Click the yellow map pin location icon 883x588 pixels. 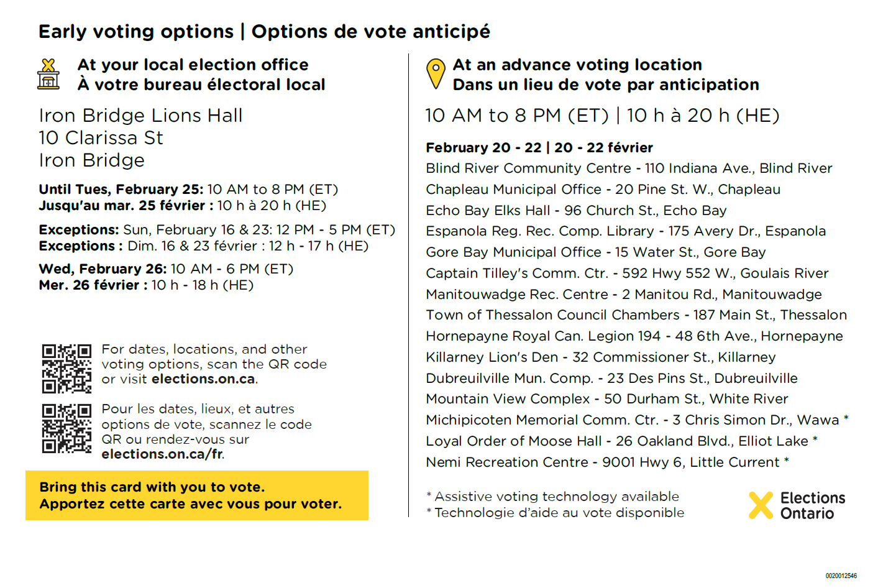[436, 74]
